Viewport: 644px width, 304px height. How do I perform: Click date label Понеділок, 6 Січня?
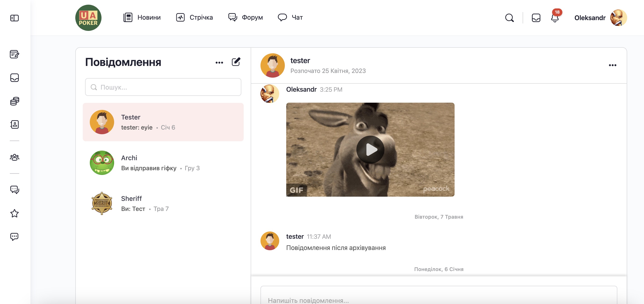[439, 269]
